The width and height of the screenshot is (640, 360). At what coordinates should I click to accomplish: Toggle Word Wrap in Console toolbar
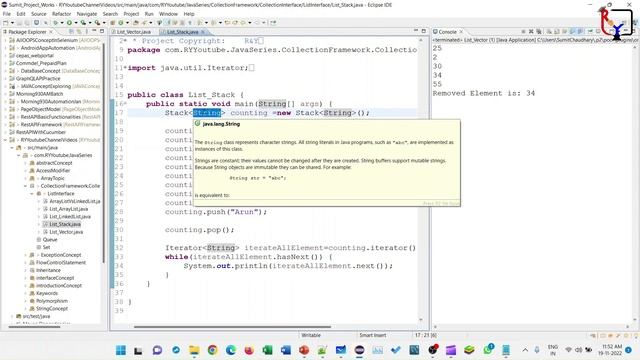(564, 31)
